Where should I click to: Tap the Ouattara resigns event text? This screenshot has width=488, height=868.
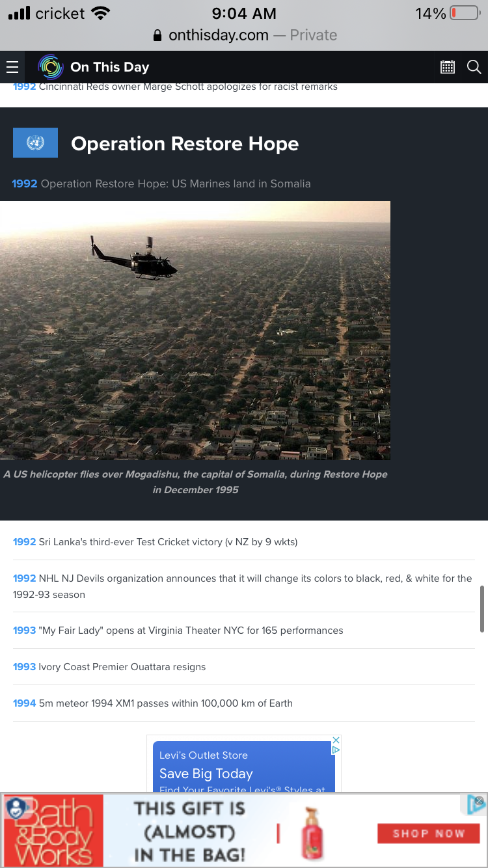pos(122,666)
